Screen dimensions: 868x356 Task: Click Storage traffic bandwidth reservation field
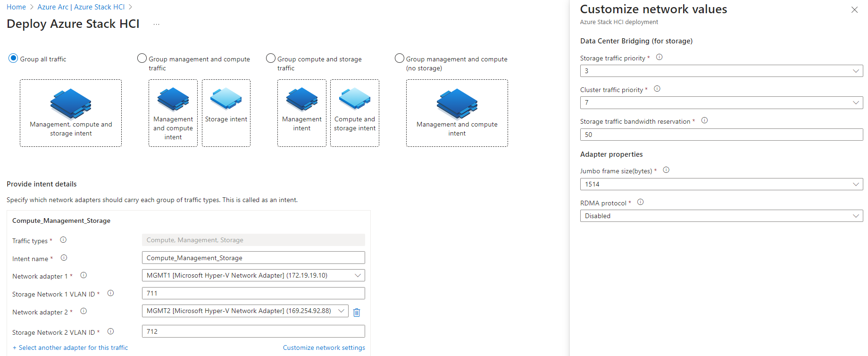click(721, 135)
